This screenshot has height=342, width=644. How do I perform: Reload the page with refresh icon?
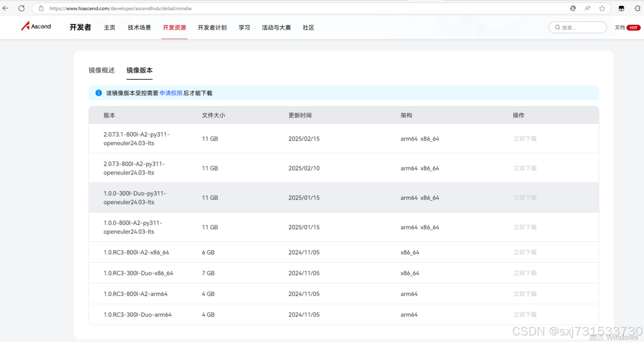click(x=21, y=8)
